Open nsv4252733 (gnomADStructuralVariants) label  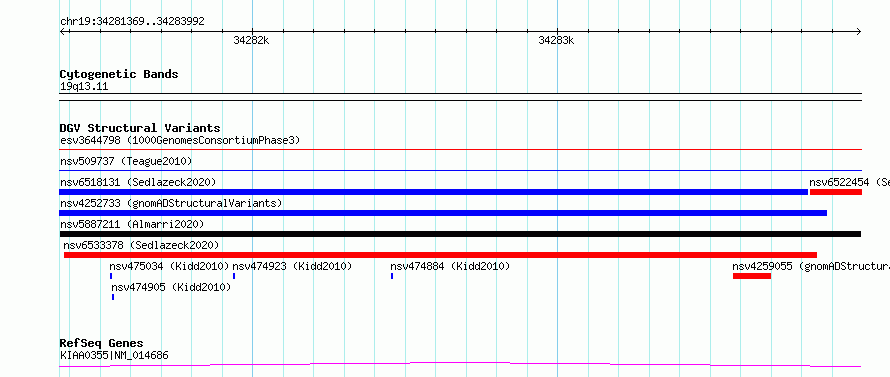pos(171,203)
